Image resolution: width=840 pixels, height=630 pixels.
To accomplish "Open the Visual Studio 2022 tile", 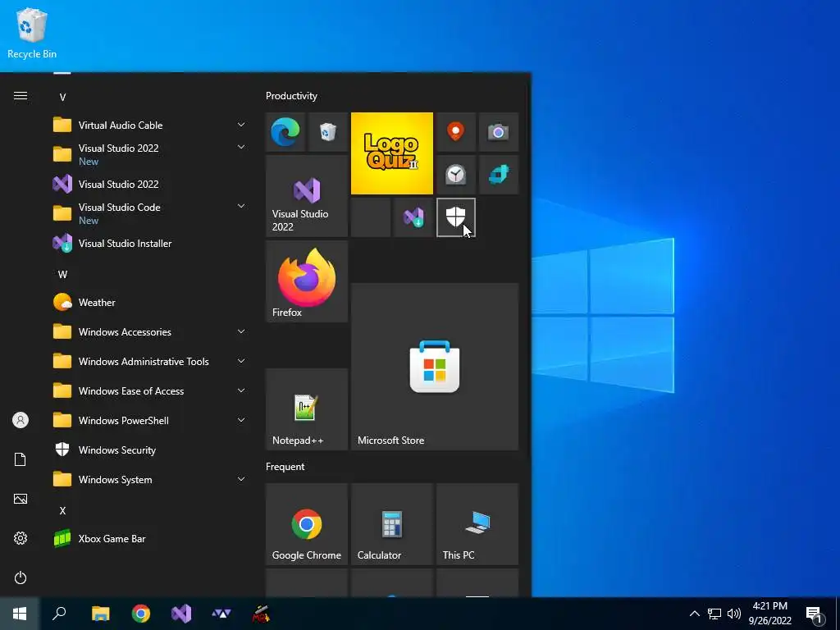I will [x=307, y=196].
